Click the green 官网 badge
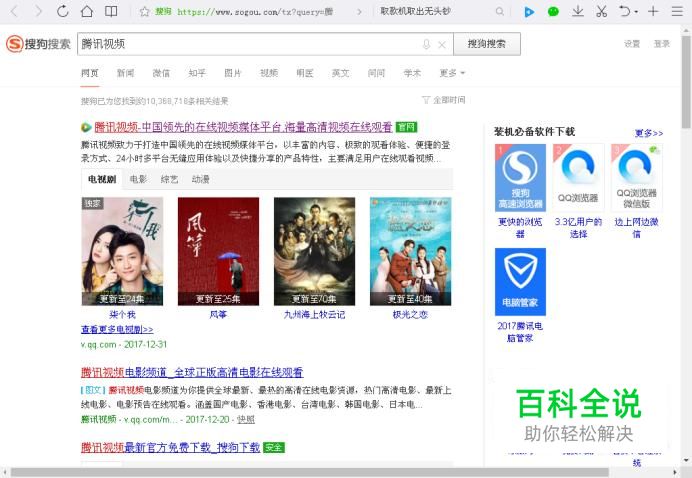Viewport: 692px width, 478px height. coord(406,127)
